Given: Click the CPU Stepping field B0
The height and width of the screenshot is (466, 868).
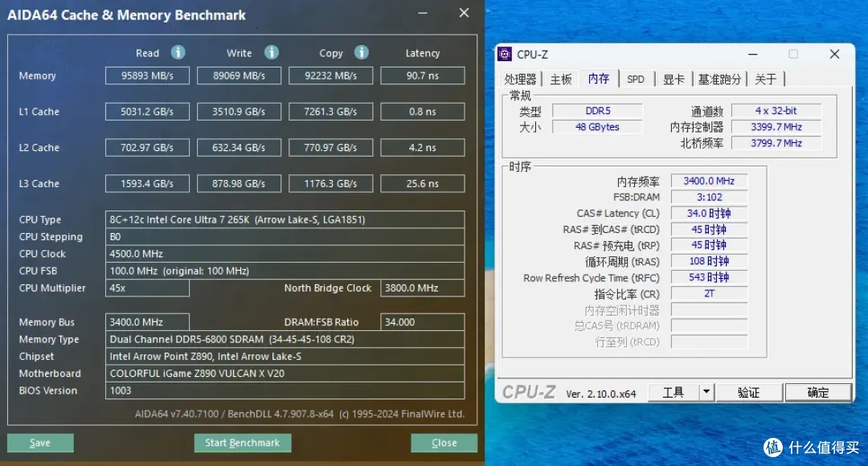Looking at the screenshot, I should [285, 237].
